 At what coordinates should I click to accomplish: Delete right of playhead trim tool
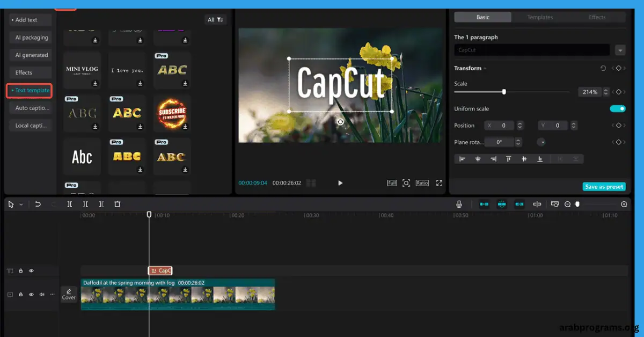(101, 204)
